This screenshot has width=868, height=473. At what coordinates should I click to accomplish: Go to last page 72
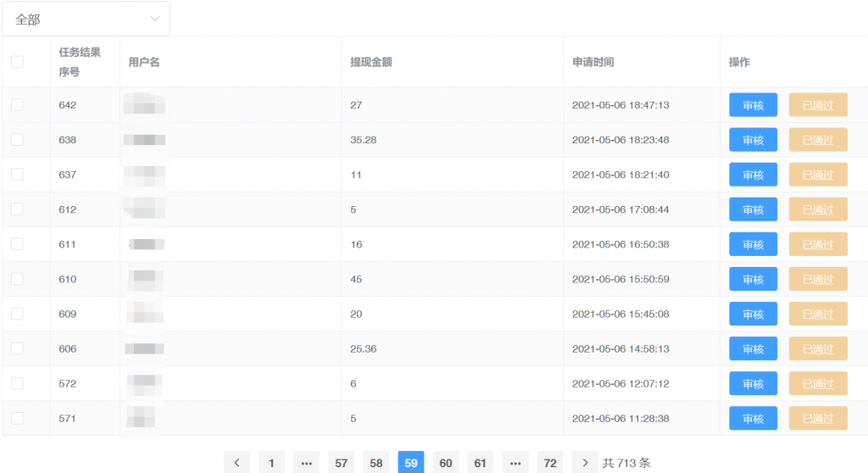pos(550,463)
